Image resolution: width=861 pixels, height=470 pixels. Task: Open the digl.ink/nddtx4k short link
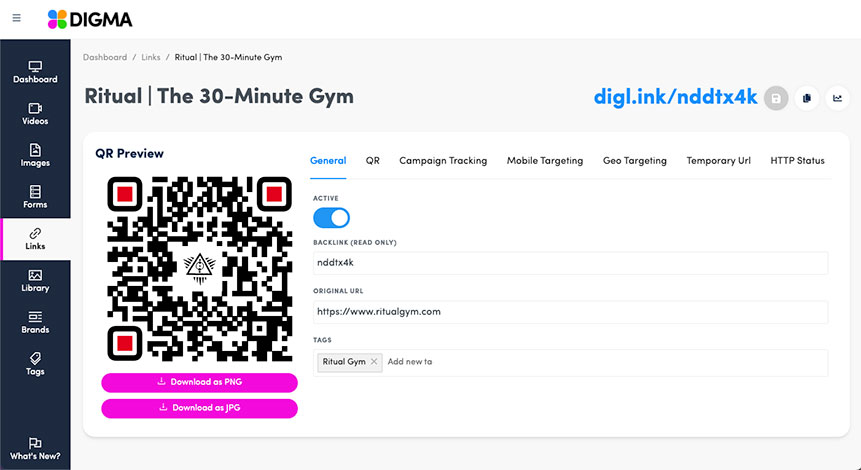675,97
